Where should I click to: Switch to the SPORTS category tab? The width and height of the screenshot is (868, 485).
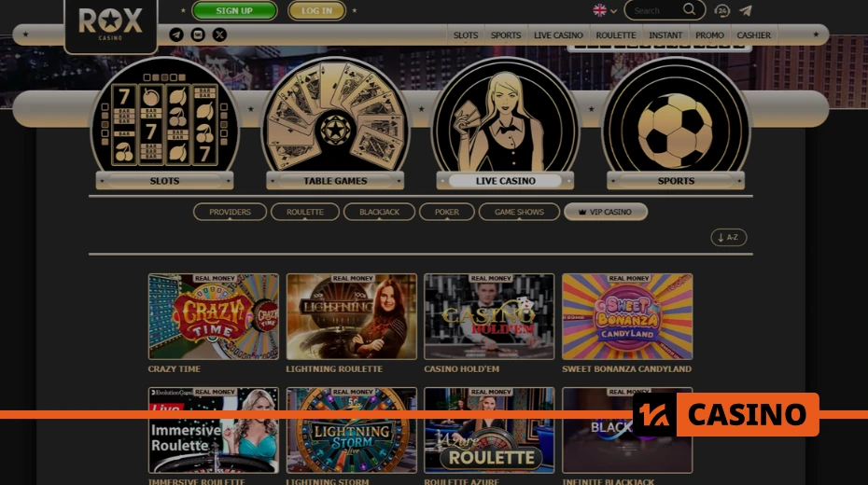(676, 181)
